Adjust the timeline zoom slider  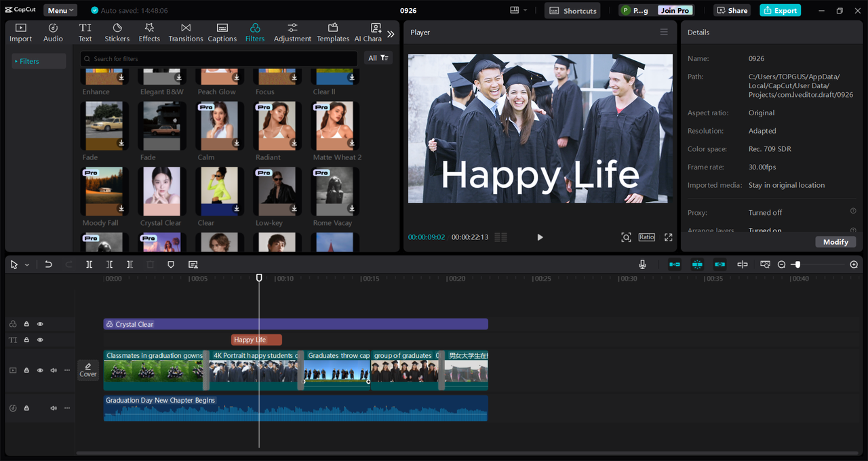pos(797,264)
